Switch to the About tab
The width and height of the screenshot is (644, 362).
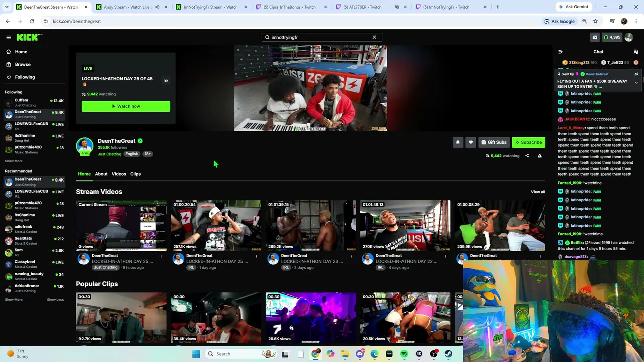click(101, 174)
